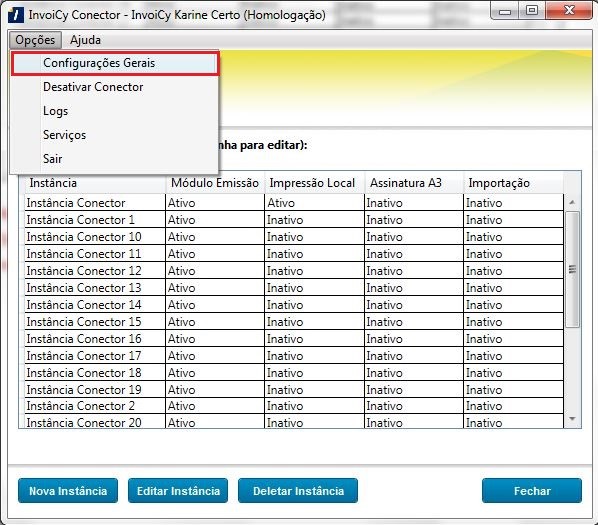Click the vertical scrollbar thumb of the table

(572, 269)
